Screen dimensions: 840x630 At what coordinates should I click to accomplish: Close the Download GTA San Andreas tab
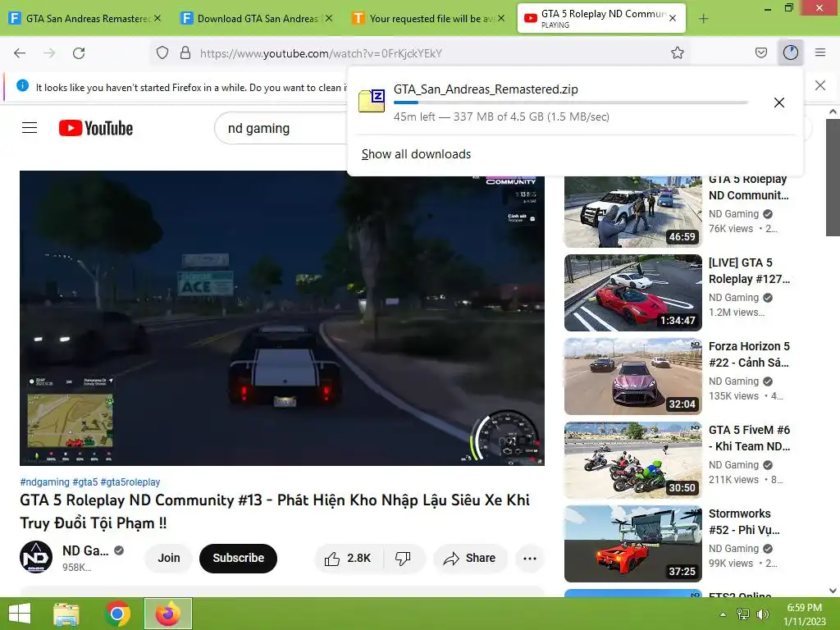[329, 18]
